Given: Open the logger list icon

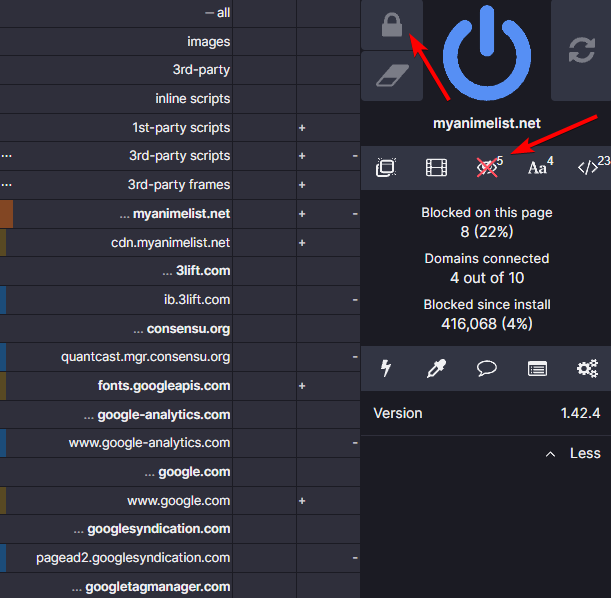Looking at the screenshot, I should pyautogui.click(x=537, y=369).
